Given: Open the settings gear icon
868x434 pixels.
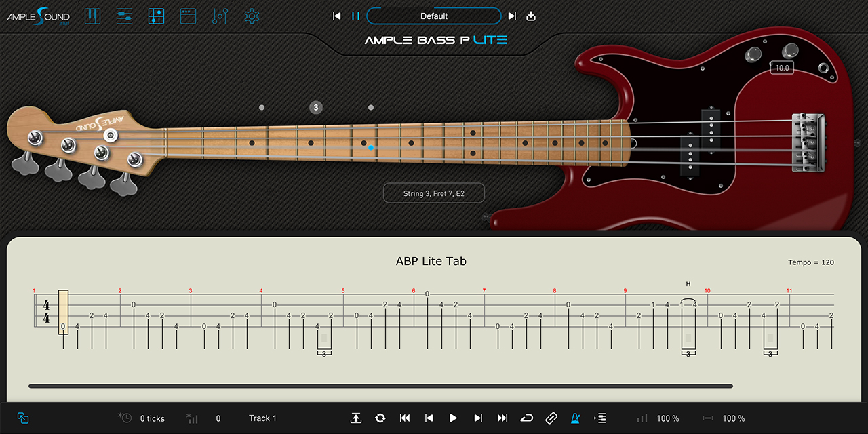Looking at the screenshot, I should pos(252,16).
